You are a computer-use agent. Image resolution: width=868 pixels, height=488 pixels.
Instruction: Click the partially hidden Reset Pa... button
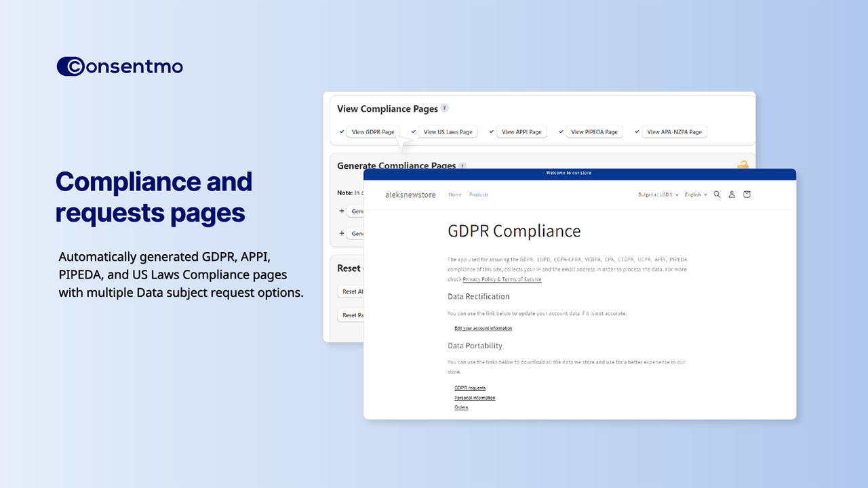tap(351, 315)
